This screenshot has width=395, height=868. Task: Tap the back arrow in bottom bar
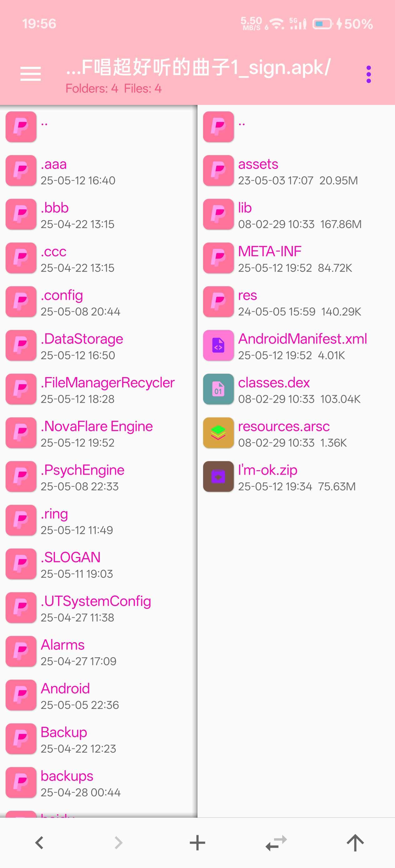point(39,843)
